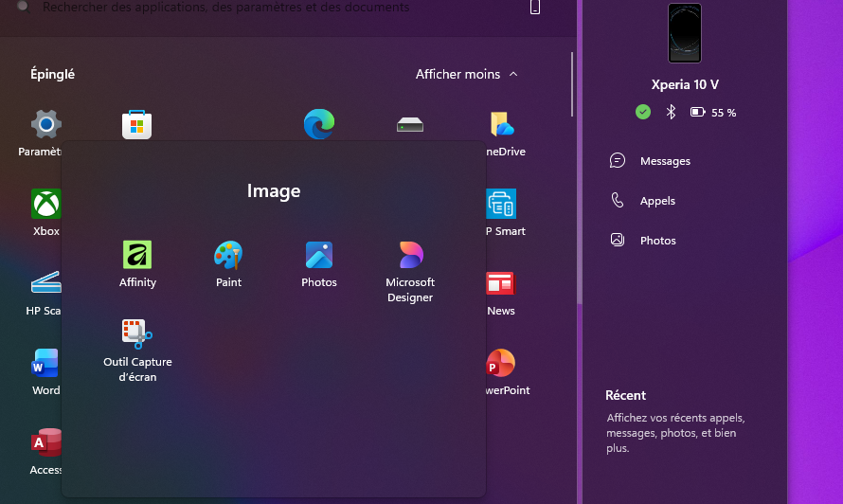Click the green connected status checkmark
Screen dimensions: 843x504
[643, 112]
